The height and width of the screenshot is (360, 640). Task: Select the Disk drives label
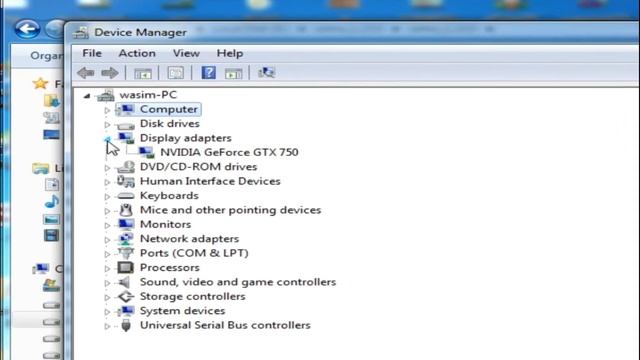click(x=169, y=124)
